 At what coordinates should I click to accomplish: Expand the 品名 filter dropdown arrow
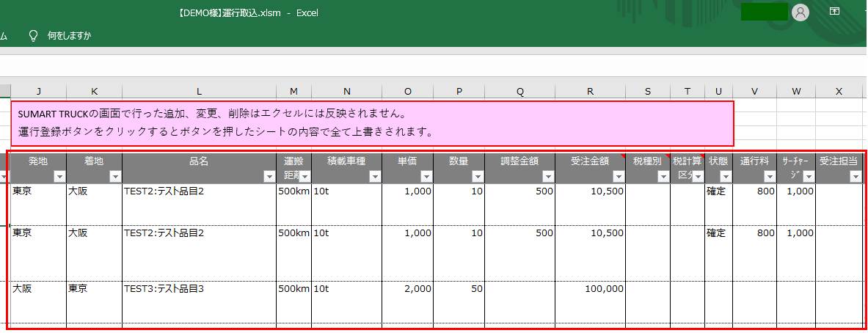pyautogui.click(x=269, y=177)
